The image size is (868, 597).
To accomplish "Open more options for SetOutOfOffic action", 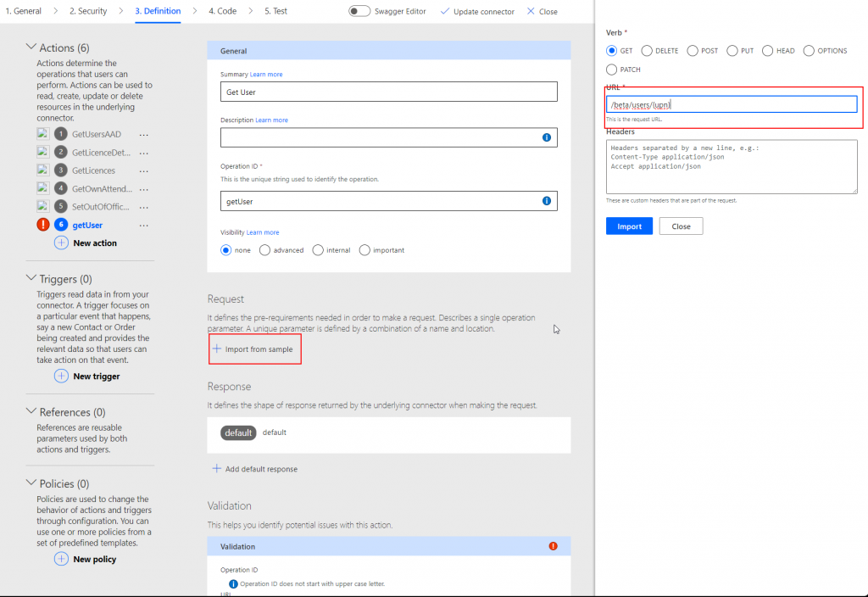I will click(144, 207).
